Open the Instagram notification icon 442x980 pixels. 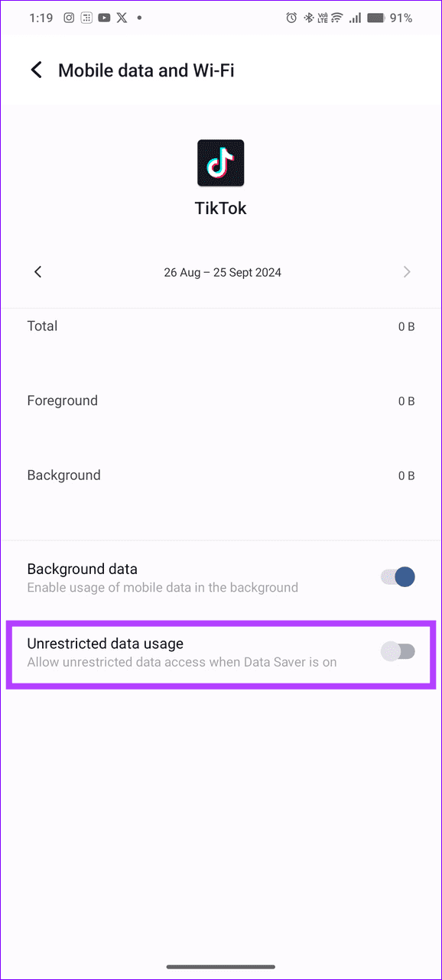[69, 17]
